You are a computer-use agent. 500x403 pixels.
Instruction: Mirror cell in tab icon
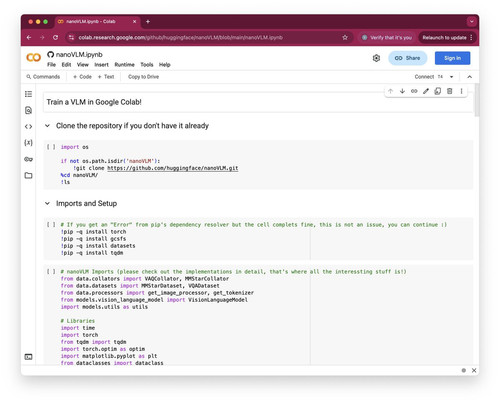click(x=438, y=91)
